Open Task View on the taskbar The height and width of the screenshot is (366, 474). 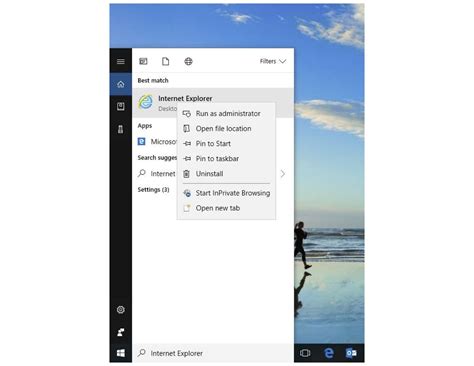(305, 353)
